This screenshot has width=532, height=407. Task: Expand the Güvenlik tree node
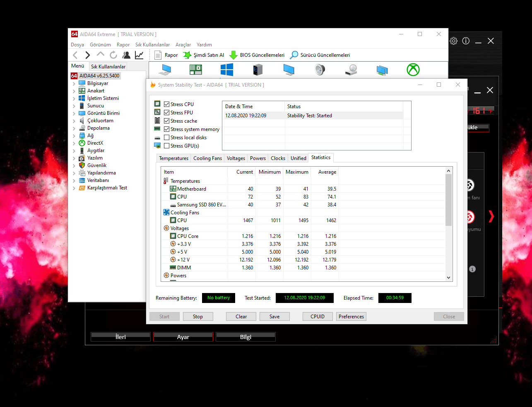coord(74,166)
